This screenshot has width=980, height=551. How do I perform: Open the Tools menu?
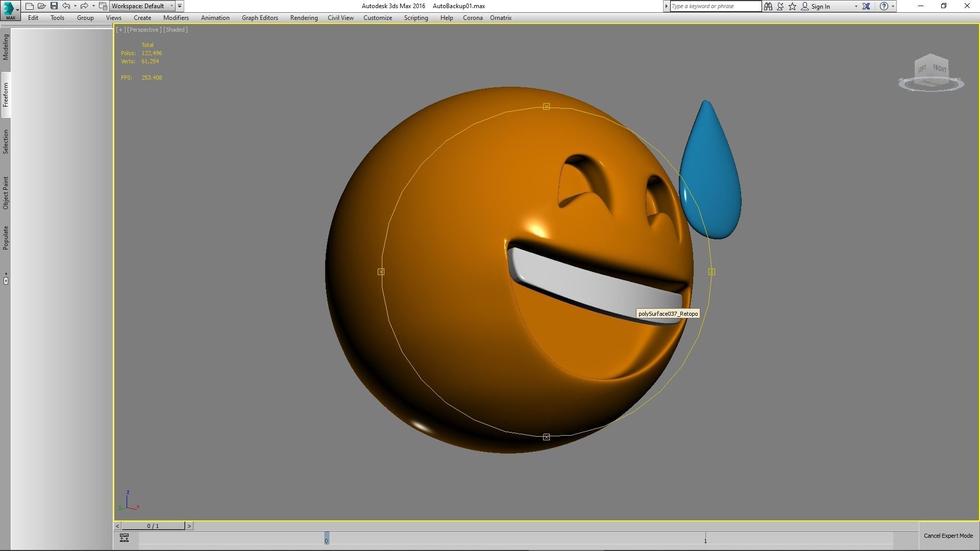57,18
